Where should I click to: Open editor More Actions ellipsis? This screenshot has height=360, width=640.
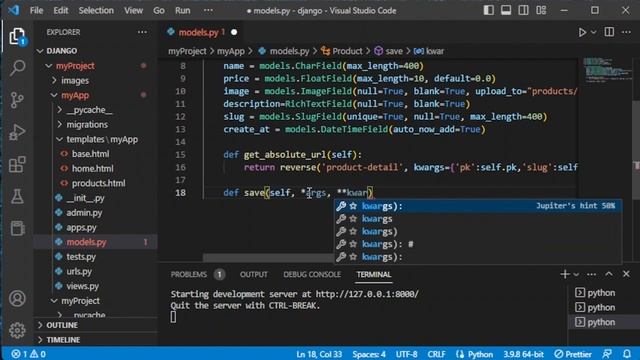pos(626,32)
